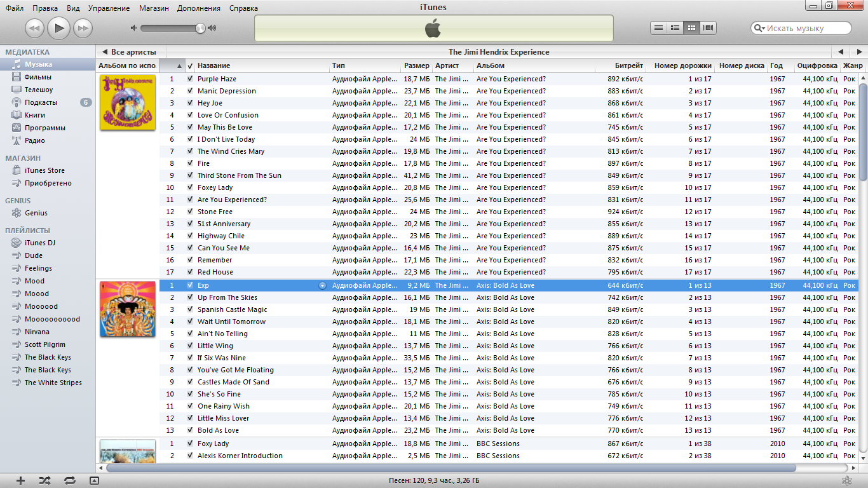Select Are You Experienced album artwork
Image resolution: width=868 pixels, height=488 pixels.
pos(128,102)
